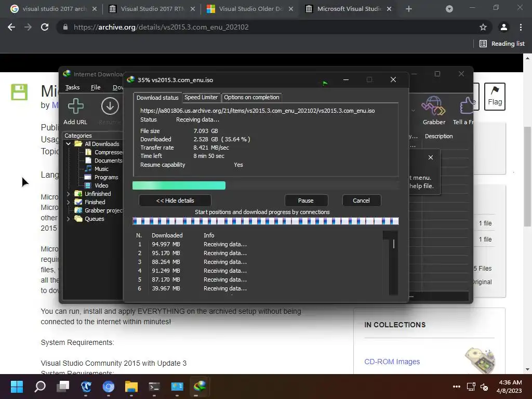
Task: Switch to the Visual Studio 2017 RTM tab
Action: [152, 9]
